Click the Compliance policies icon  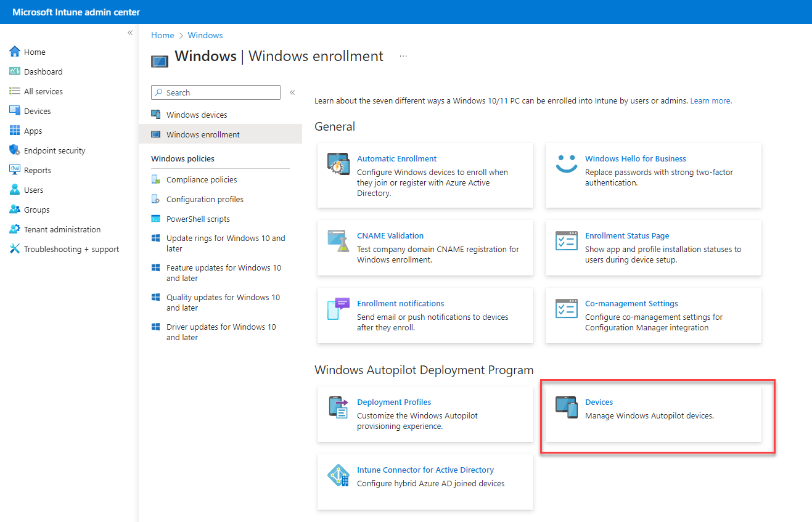click(156, 179)
